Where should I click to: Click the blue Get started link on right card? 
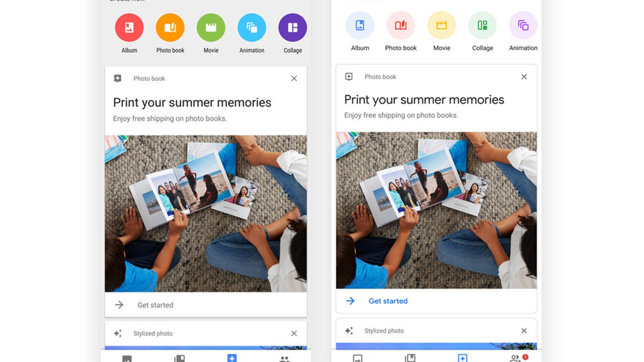point(388,301)
